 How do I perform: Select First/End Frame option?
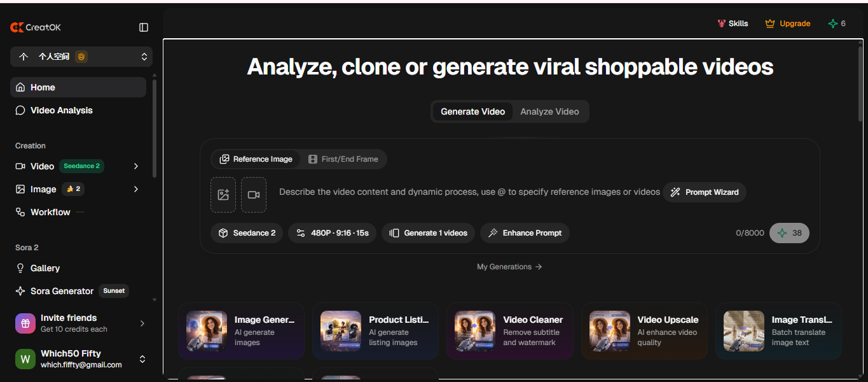coord(343,159)
